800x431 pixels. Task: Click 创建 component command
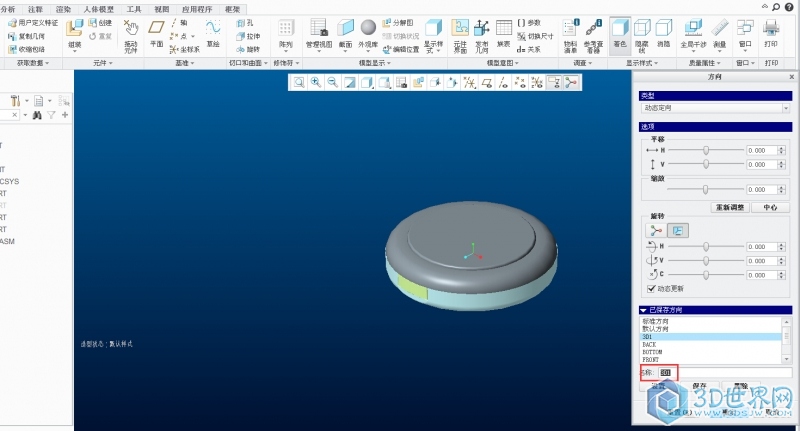pyautogui.click(x=100, y=23)
